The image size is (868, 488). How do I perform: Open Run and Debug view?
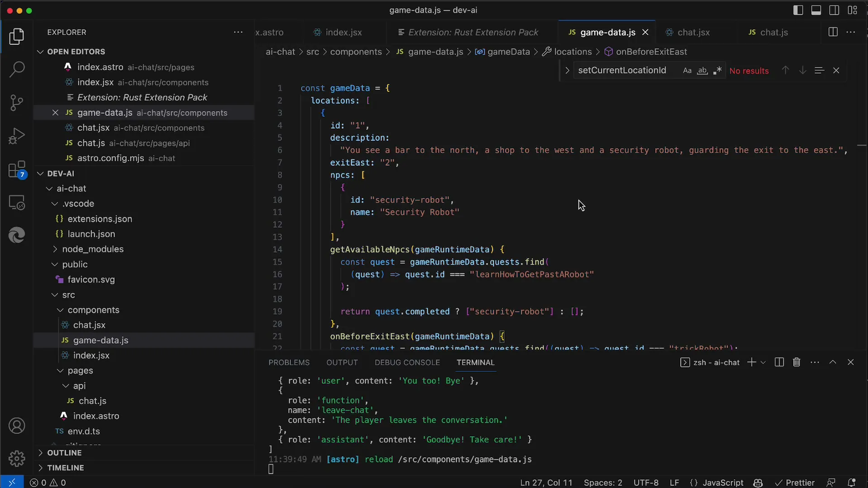coord(17,136)
